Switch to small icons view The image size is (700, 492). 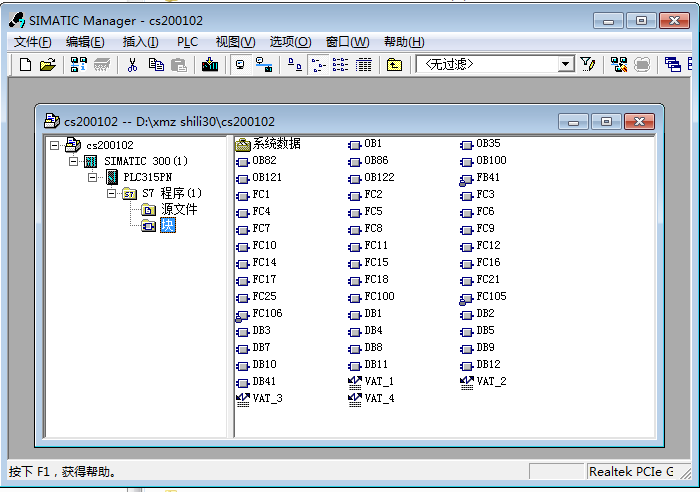pyautogui.click(x=318, y=65)
